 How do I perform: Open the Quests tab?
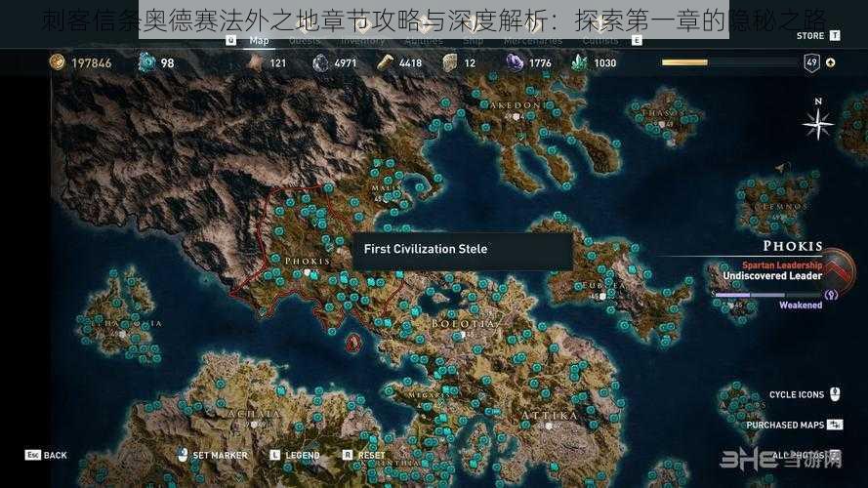click(x=305, y=40)
